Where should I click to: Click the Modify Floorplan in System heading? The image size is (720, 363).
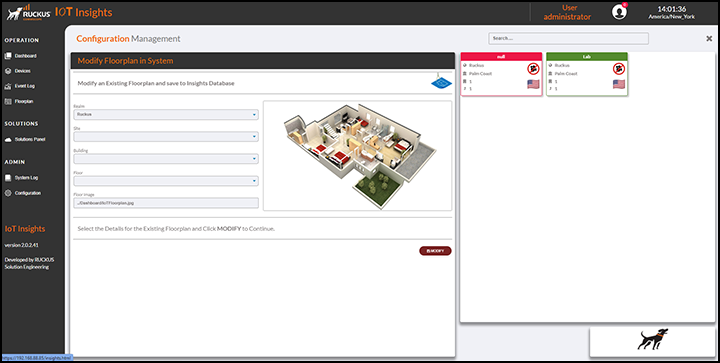(125, 61)
